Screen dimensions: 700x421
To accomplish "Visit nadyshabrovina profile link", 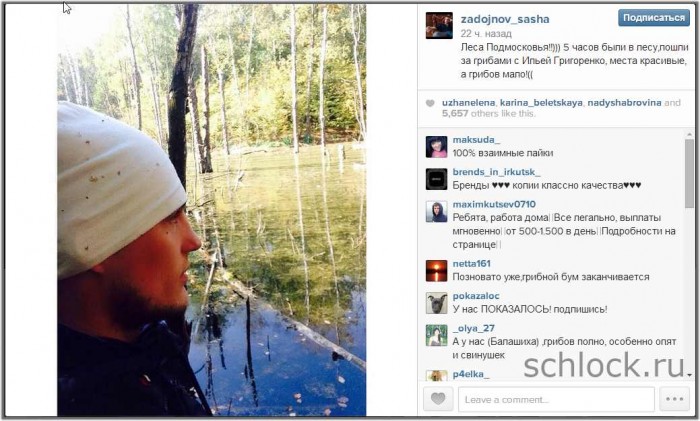I will coord(624,103).
